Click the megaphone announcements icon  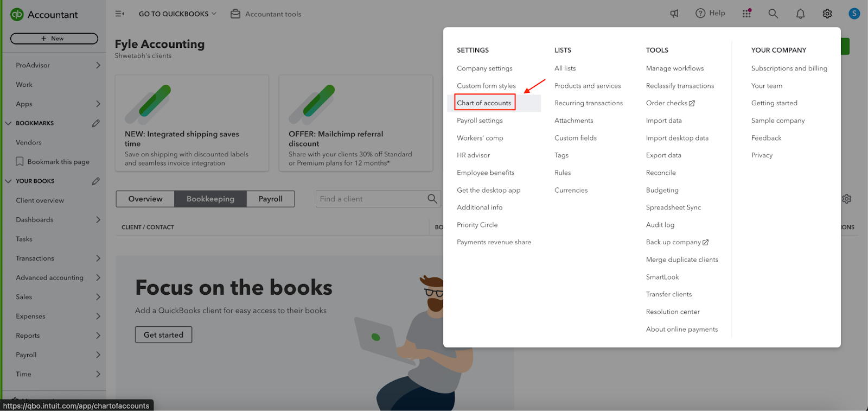tap(674, 14)
